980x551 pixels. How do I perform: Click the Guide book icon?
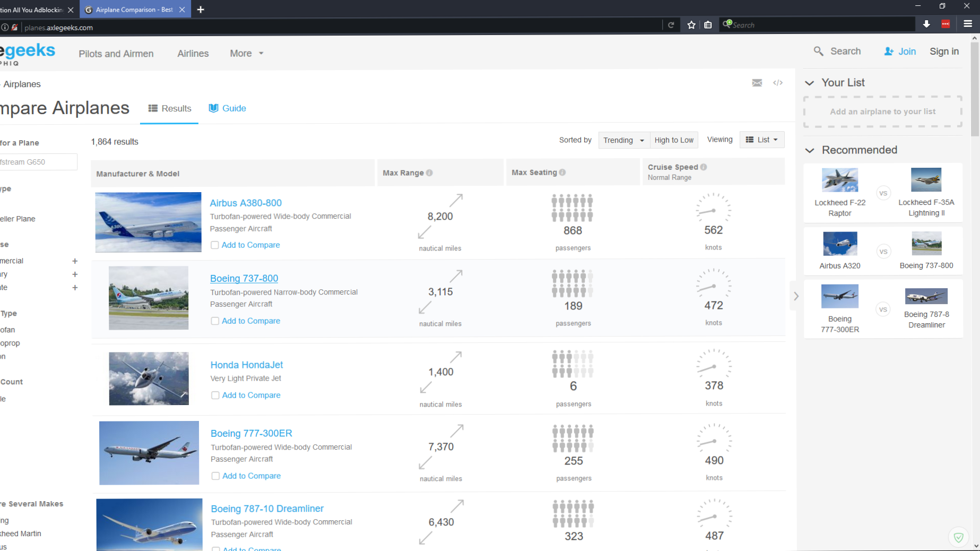[x=213, y=108]
